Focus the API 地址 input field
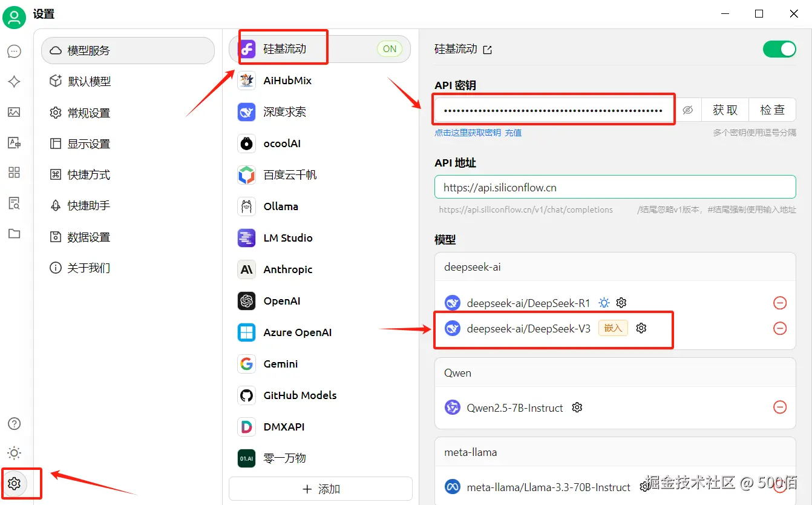Image resolution: width=812 pixels, height=505 pixels. (615, 187)
